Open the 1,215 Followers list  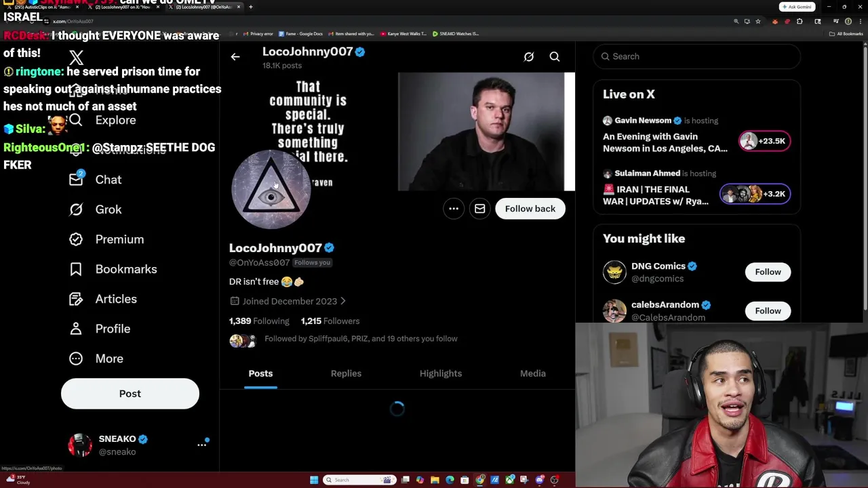pyautogui.click(x=330, y=321)
